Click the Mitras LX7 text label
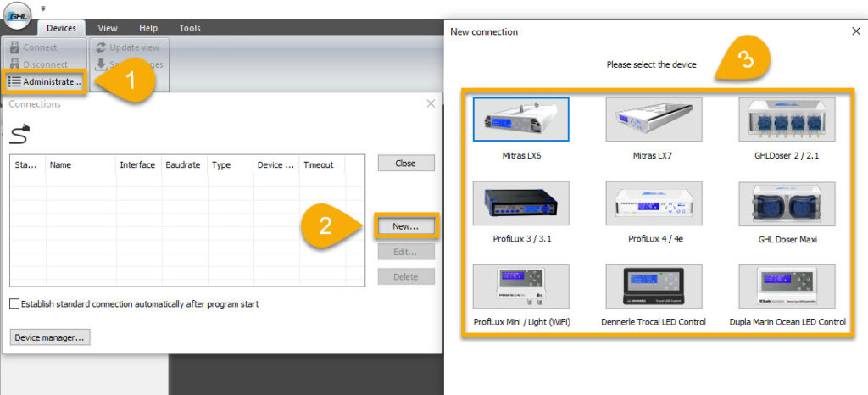The height and width of the screenshot is (395, 868). coord(653,156)
